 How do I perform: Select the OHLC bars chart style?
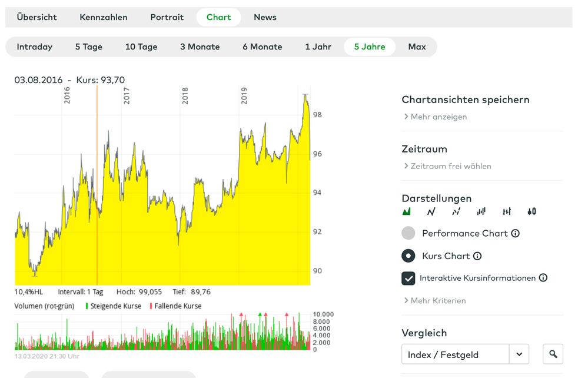click(x=506, y=211)
